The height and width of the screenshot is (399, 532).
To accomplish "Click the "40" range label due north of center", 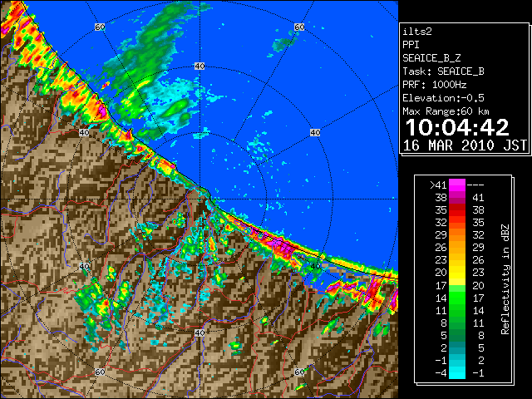I will coord(199,66).
